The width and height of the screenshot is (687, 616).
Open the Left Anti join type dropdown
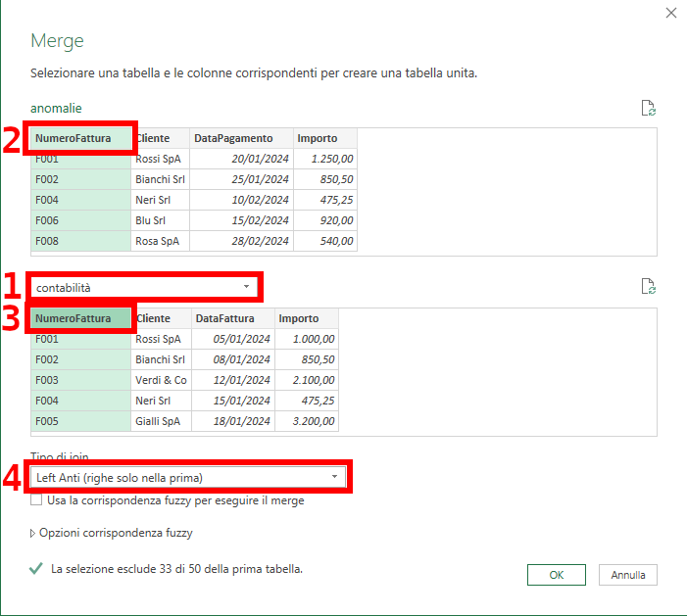[188, 477]
